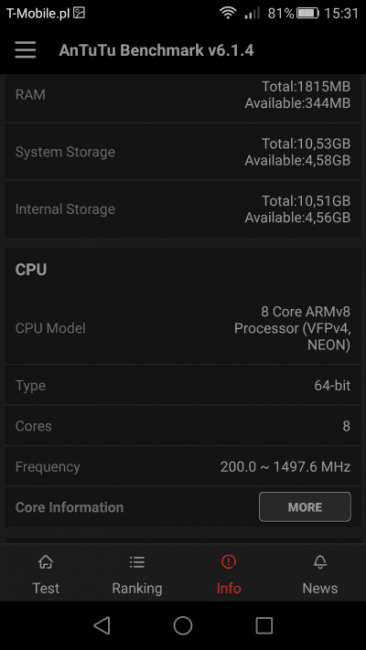Screen dimensions: 366x650
Task: Tap the CPU Model row
Action: point(183,328)
